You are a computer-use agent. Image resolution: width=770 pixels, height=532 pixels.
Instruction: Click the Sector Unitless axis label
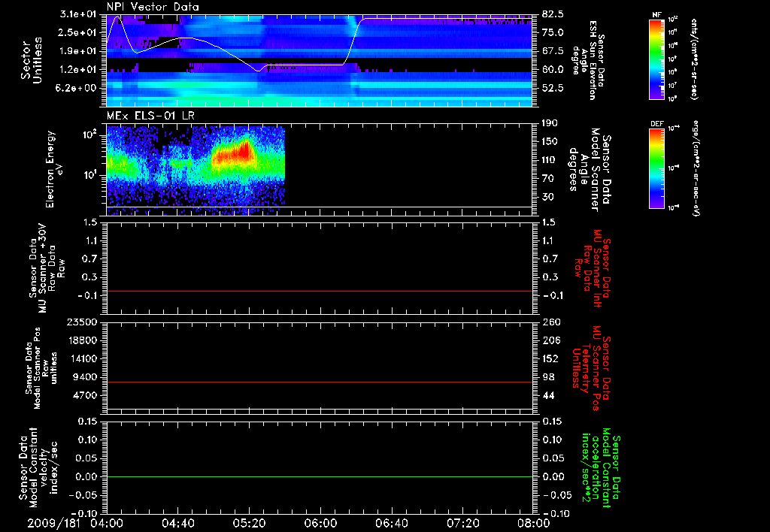tap(31, 60)
